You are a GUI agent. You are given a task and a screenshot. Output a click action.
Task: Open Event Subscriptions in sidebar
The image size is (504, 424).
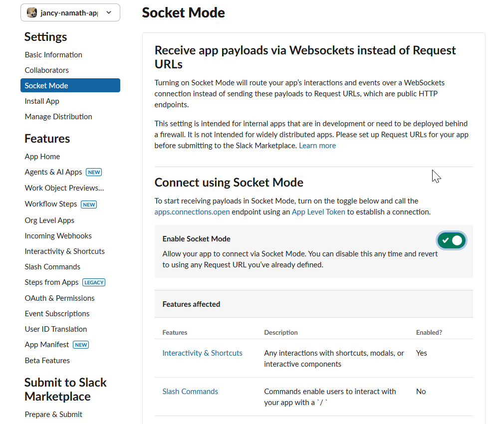[x=57, y=314]
